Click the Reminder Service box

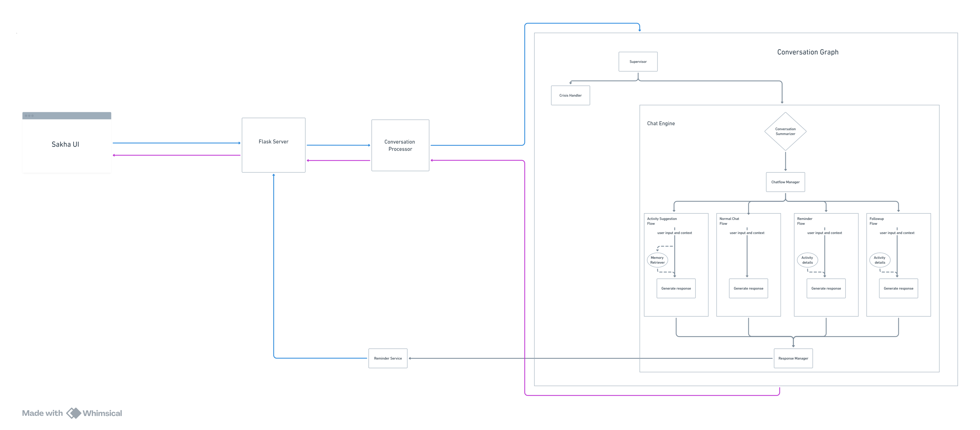pos(388,358)
